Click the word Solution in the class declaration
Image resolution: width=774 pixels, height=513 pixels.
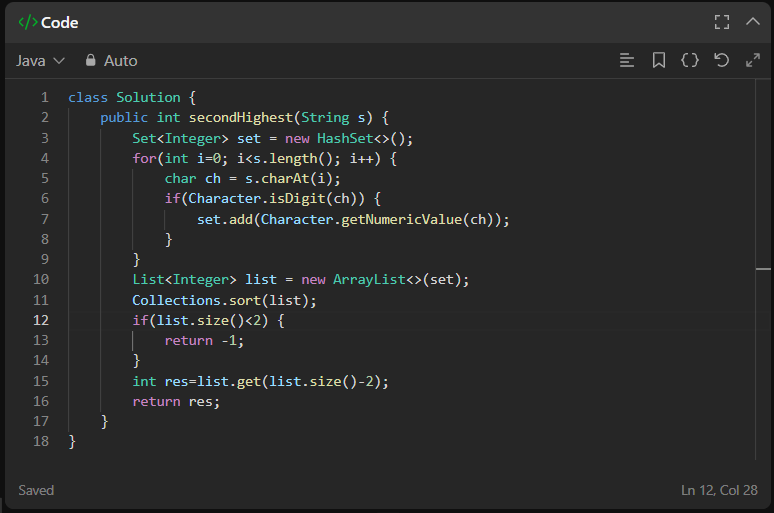(148, 97)
